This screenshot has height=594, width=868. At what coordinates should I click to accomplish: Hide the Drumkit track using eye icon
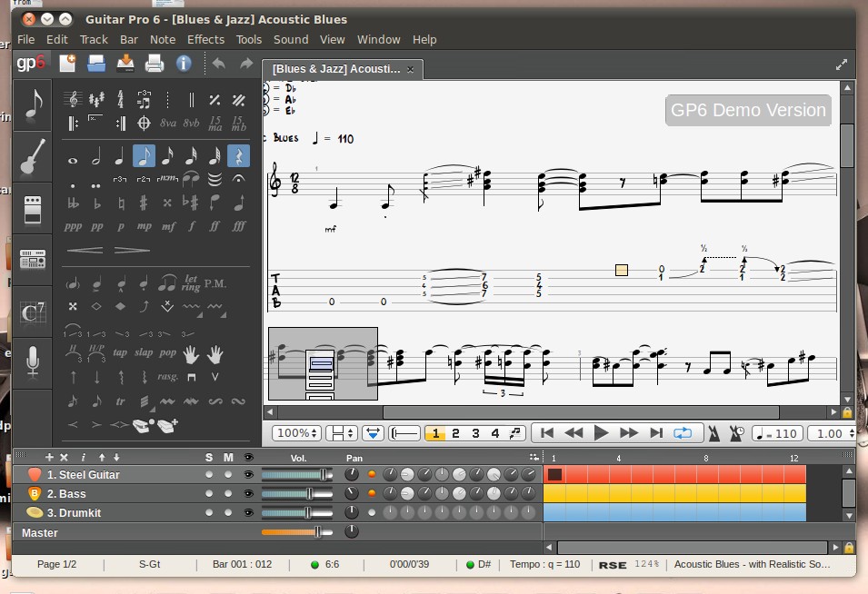coord(248,512)
